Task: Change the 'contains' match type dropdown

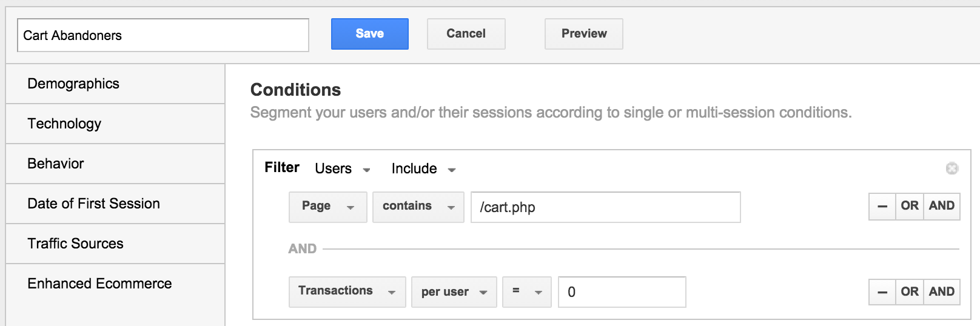Action: 418,207
